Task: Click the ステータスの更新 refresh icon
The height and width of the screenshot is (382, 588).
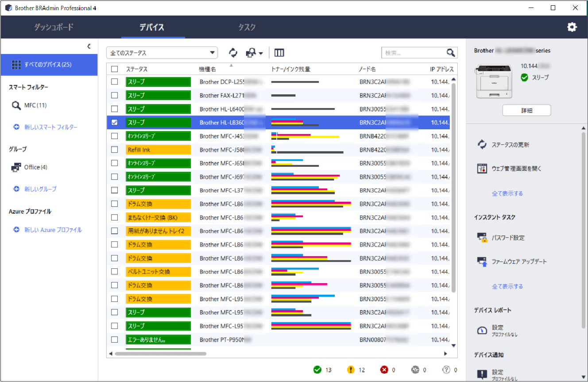Action: [482, 144]
